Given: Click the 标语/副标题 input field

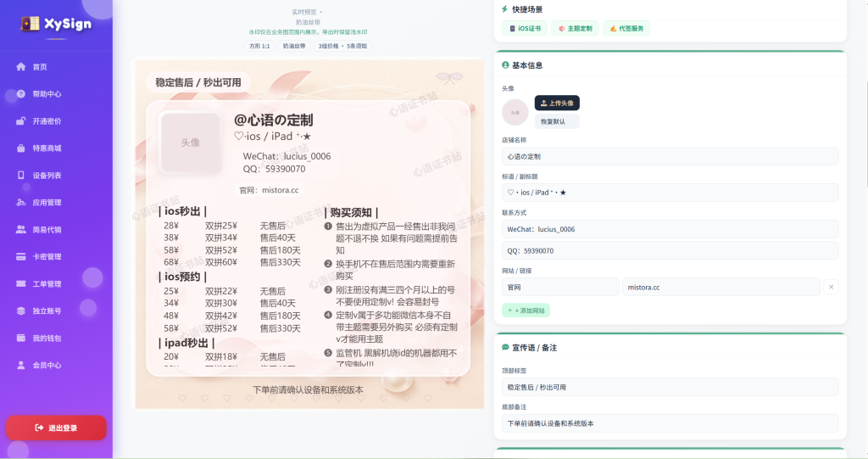Looking at the screenshot, I should [x=670, y=193].
